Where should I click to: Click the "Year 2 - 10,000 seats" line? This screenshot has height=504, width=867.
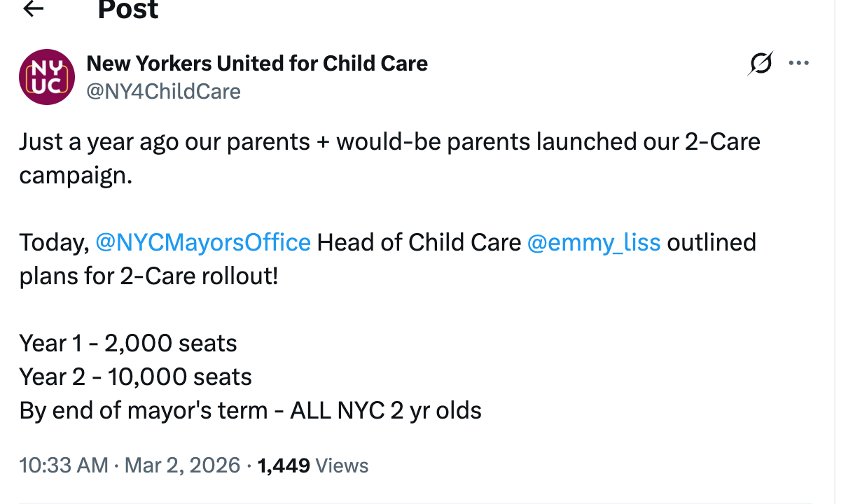pyautogui.click(x=135, y=377)
